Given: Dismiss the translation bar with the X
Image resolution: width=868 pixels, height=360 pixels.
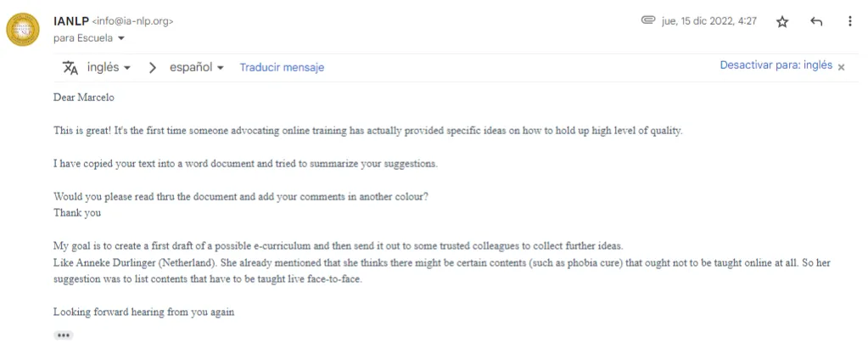Looking at the screenshot, I should tap(842, 67).
